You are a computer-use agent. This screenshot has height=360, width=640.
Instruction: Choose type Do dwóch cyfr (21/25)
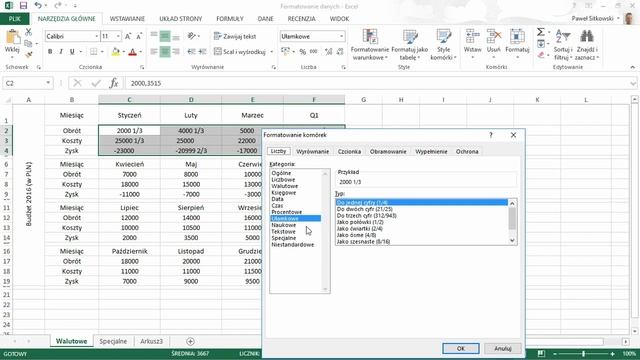(x=364, y=209)
